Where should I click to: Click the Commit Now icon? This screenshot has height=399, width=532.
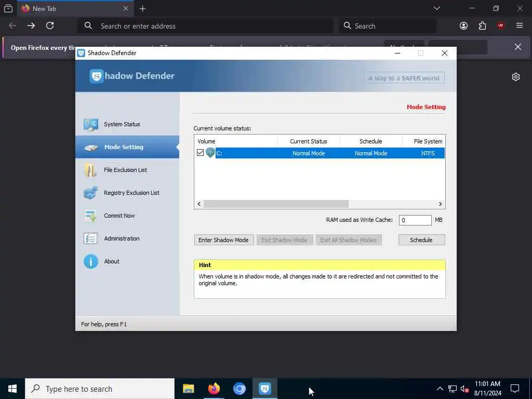pos(90,216)
